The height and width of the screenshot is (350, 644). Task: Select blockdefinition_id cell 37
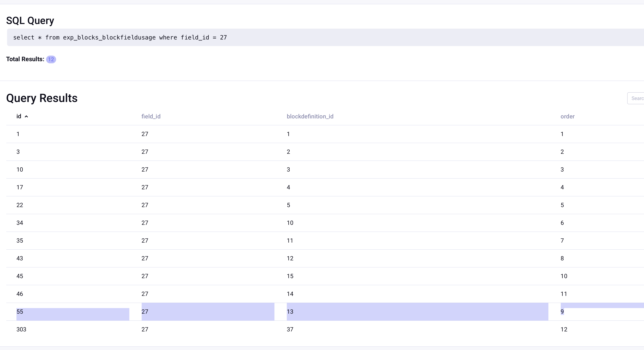click(290, 329)
